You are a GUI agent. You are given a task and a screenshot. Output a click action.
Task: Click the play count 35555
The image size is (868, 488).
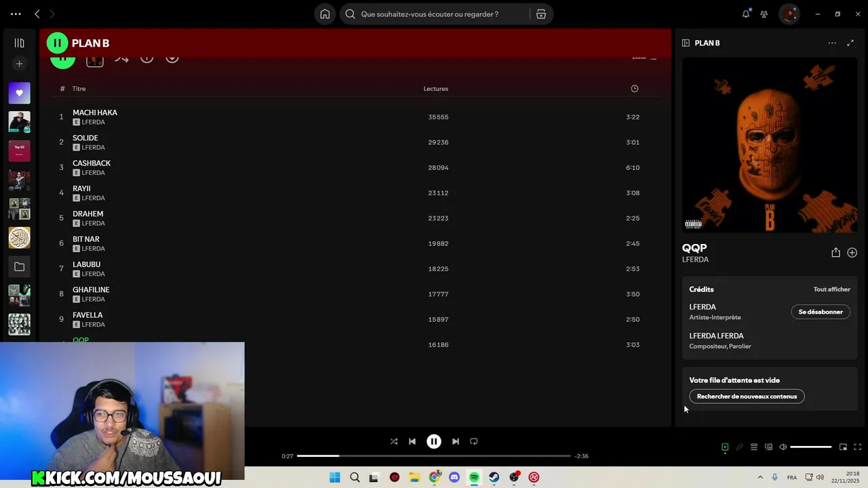coord(438,117)
